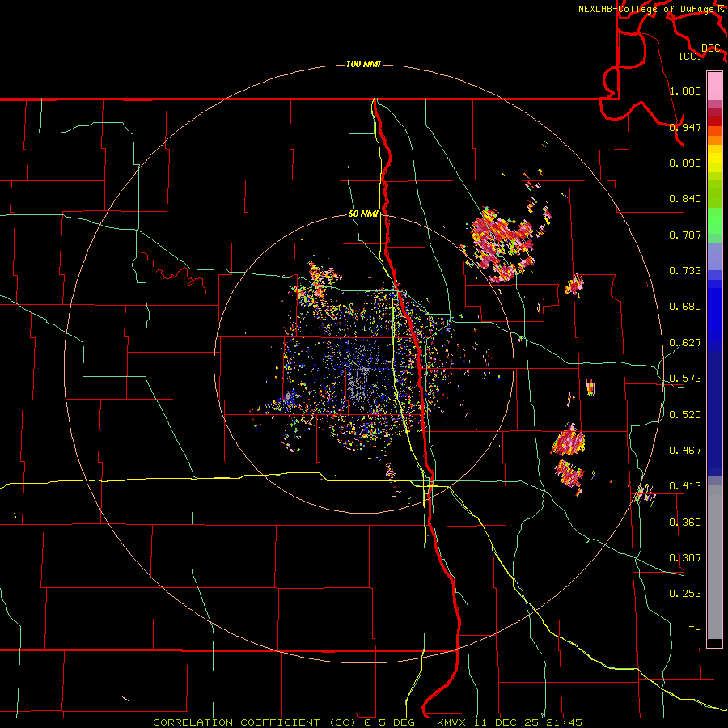Screen dimensions: 728x728
Task: Select the 0.413 scale value
Action: point(685,486)
